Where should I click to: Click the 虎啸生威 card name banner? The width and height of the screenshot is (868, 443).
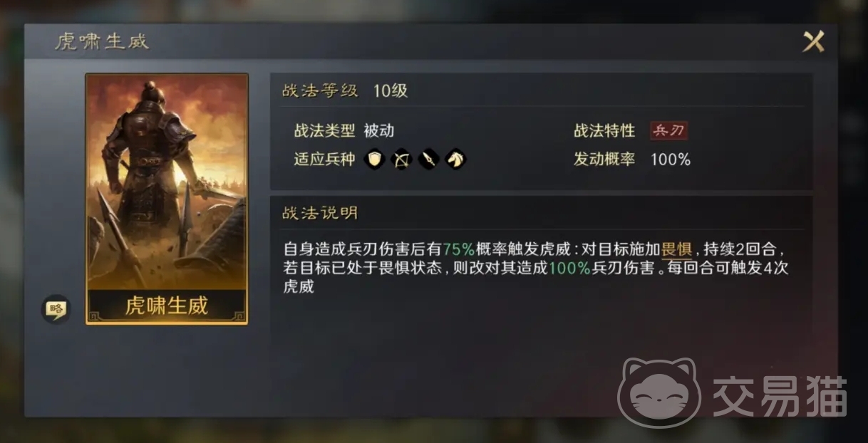[167, 306]
